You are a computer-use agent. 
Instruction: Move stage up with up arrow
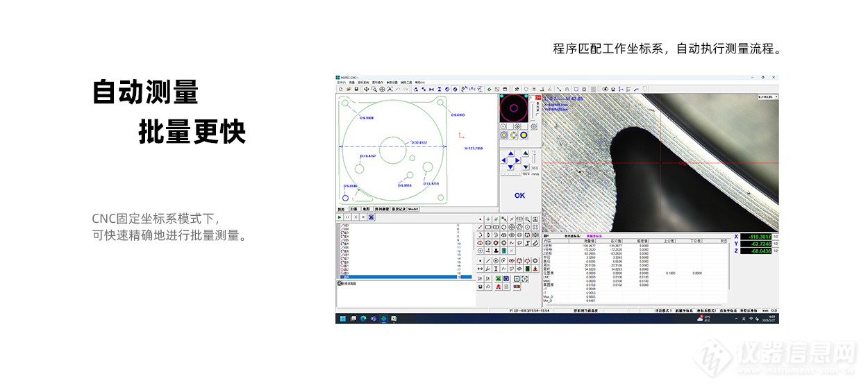510,153
